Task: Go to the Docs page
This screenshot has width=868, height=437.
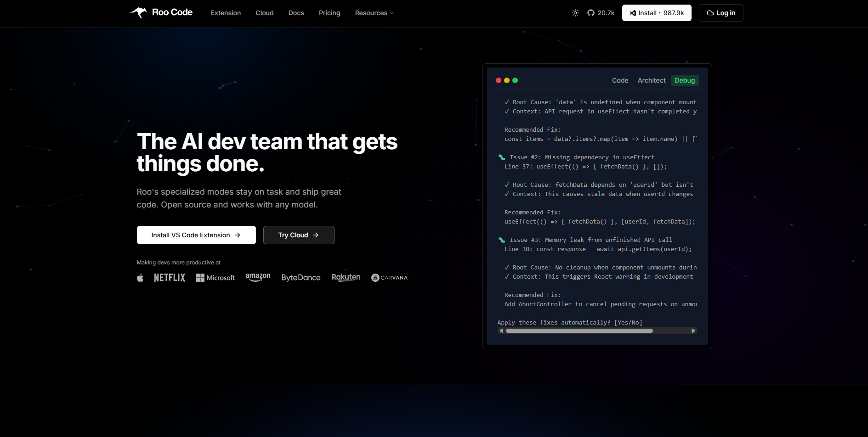Action: coord(296,13)
